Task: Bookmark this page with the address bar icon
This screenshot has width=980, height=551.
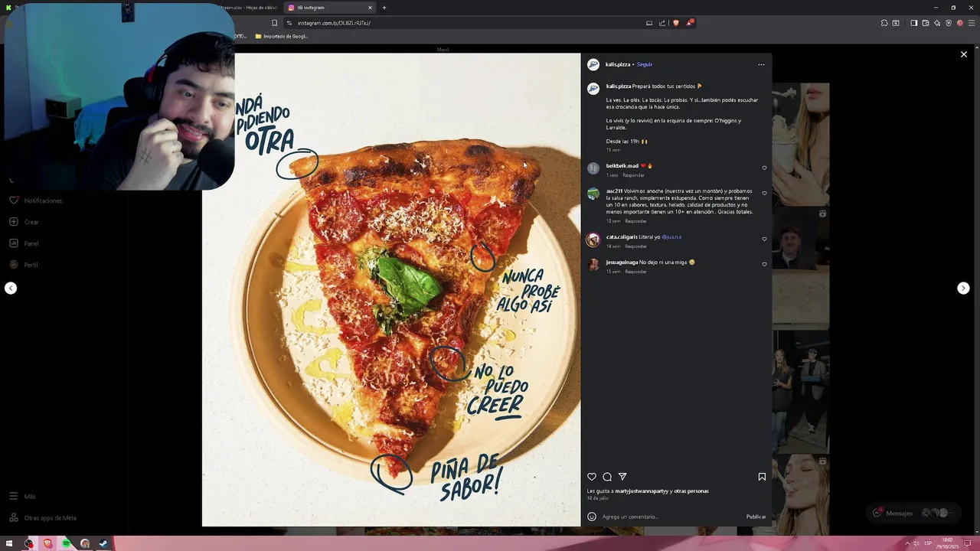Action: [274, 23]
